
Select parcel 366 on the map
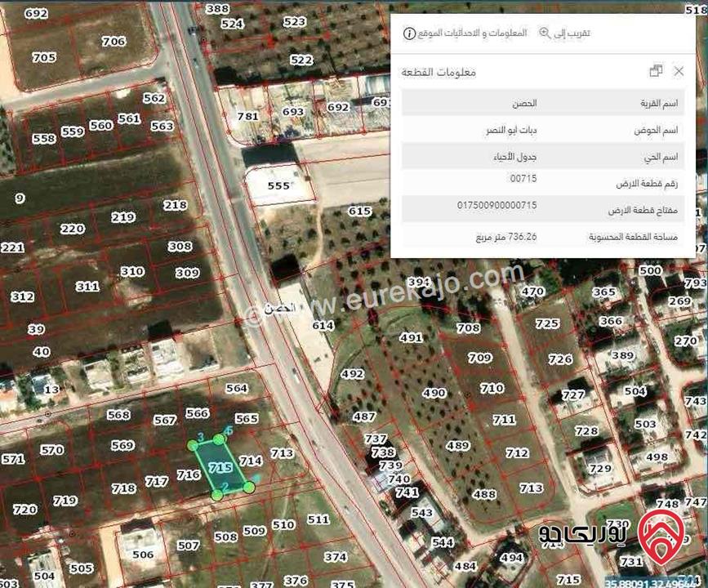(611, 321)
